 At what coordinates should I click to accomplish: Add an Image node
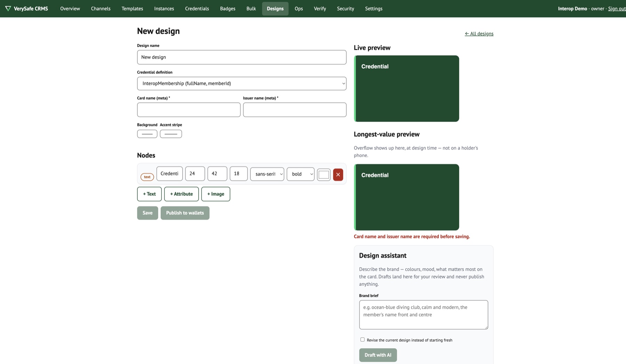tap(216, 194)
